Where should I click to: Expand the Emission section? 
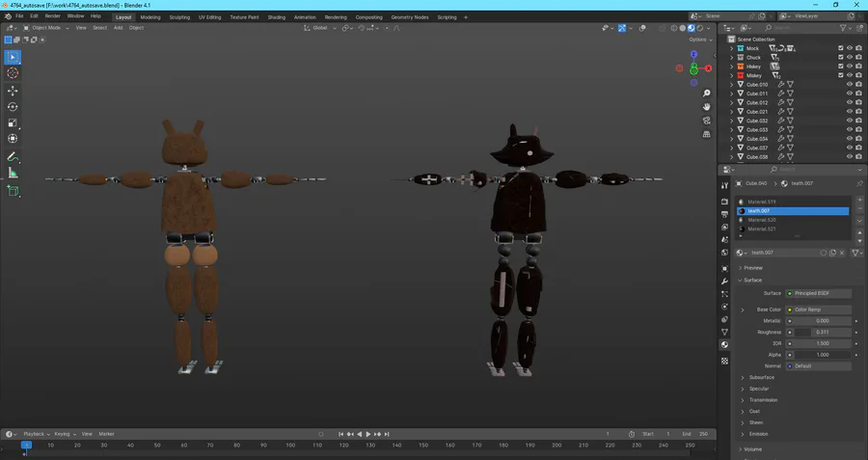pos(758,434)
